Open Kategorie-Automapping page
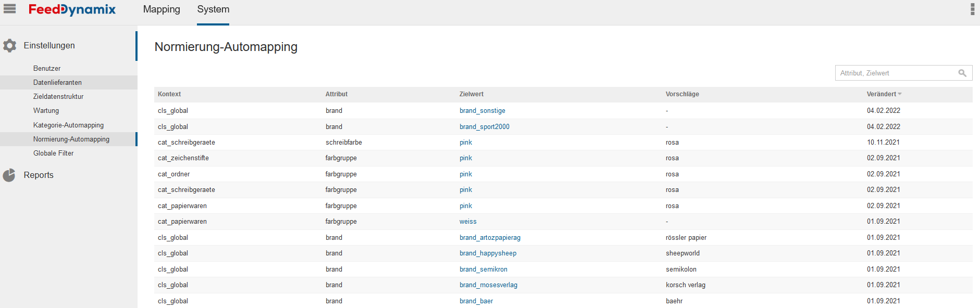Image resolution: width=980 pixels, height=308 pixels. pyautogui.click(x=68, y=125)
